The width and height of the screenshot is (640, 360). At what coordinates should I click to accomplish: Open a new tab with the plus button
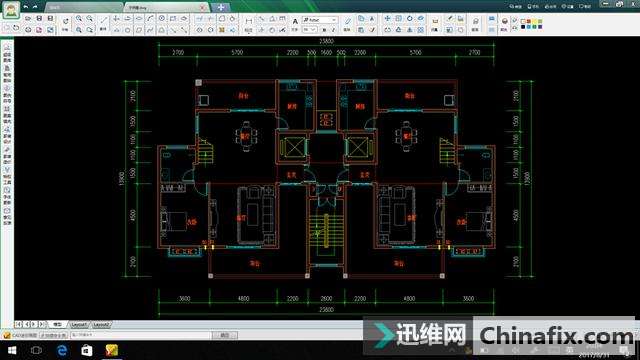coord(221,7)
